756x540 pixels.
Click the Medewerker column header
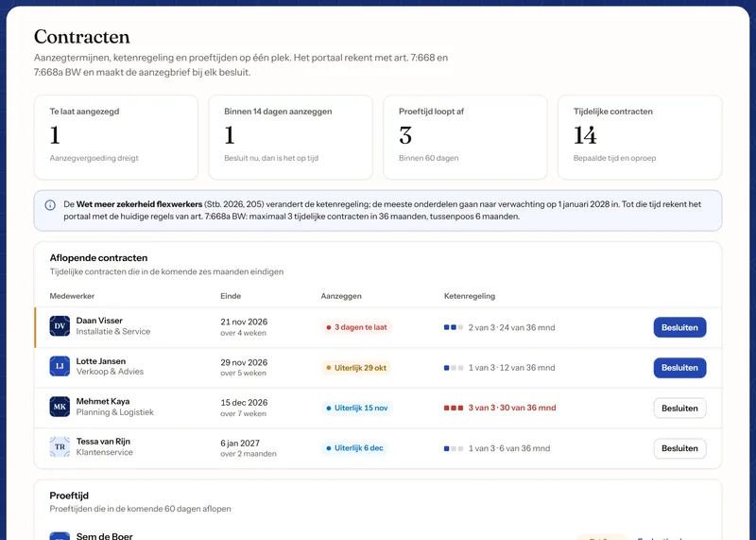tap(72, 296)
